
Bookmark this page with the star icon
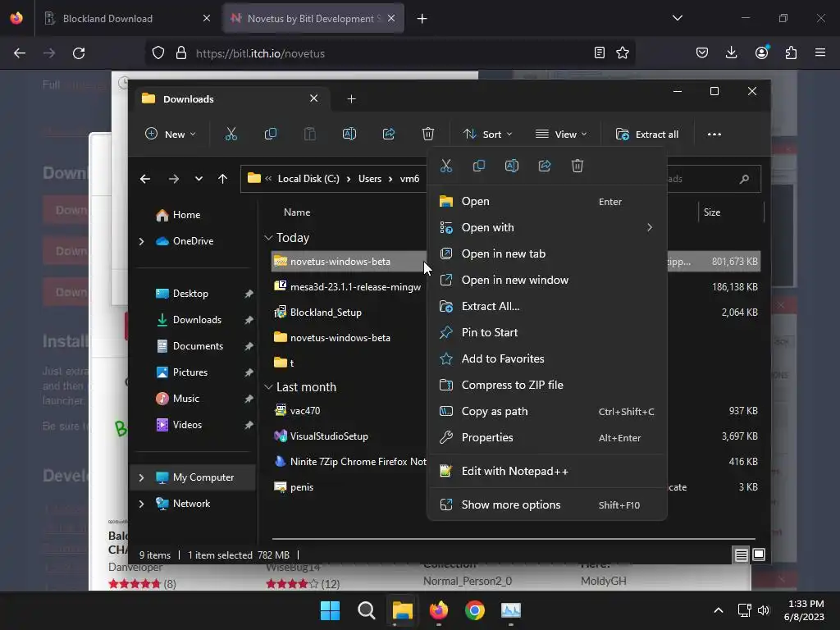point(623,53)
